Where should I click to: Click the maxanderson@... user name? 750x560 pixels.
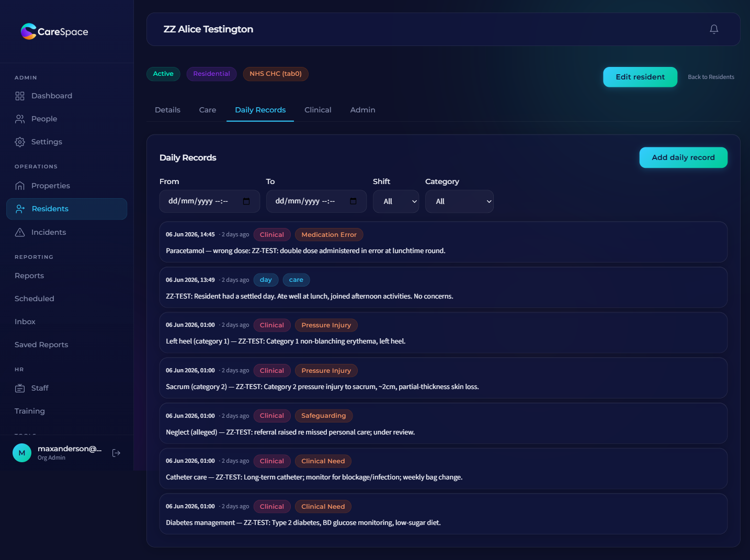coord(70,449)
